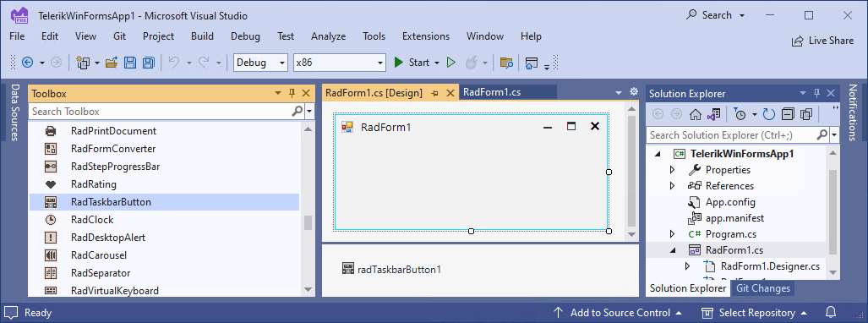
Task: Open the Data Sources side tab
Action: coord(14,112)
